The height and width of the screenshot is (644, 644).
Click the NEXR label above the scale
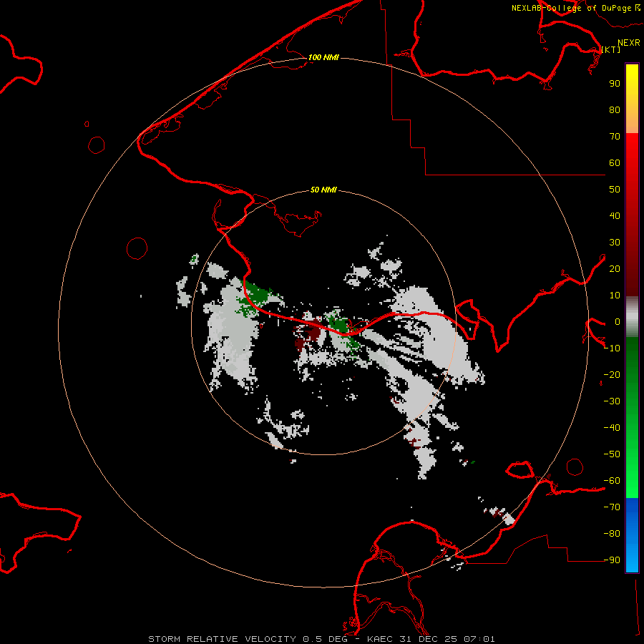(x=629, y=43)
